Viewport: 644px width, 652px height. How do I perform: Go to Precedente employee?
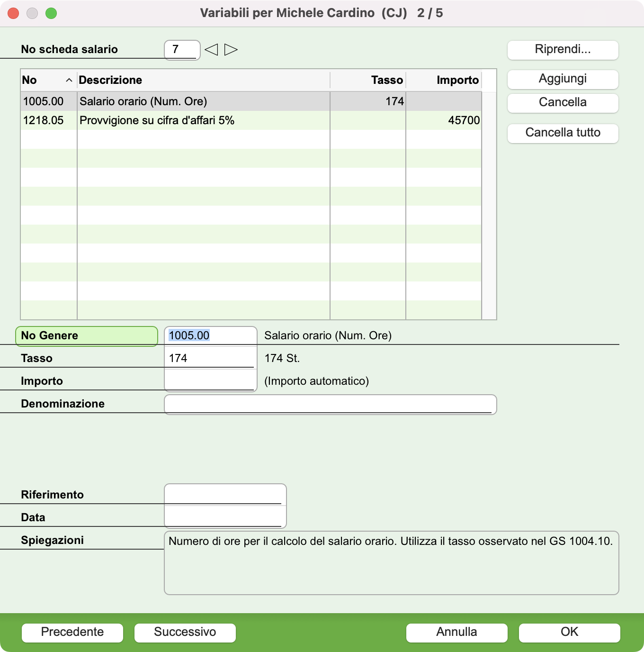pos(72,633)
